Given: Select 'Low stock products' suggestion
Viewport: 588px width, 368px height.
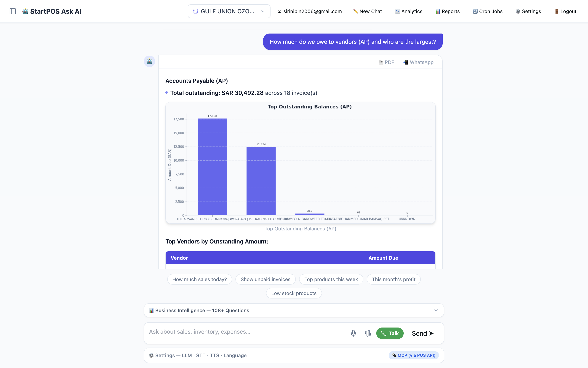Looking at the screenshot, I should [294, 293].
